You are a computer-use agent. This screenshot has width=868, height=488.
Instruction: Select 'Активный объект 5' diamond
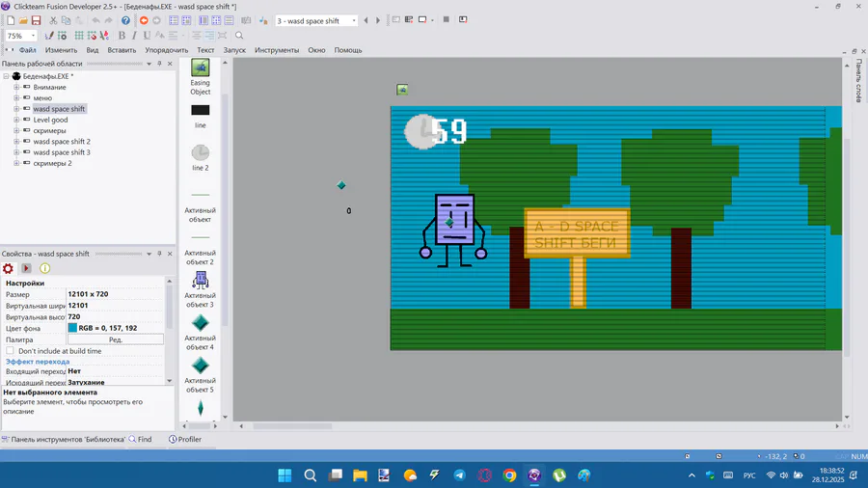pos(201,374)
